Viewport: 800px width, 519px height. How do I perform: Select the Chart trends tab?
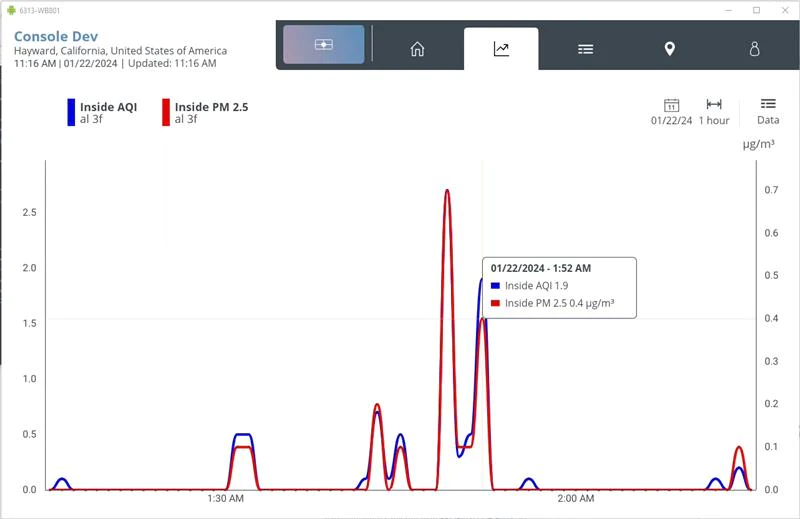[x=501, y=49]
